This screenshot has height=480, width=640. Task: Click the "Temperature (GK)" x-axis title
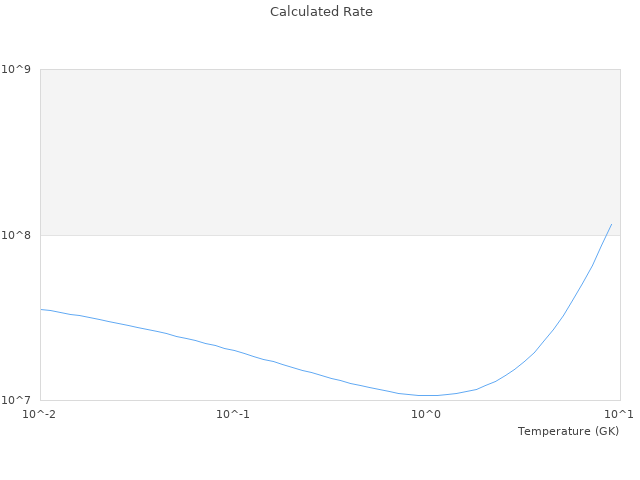(x=568, y=431)
